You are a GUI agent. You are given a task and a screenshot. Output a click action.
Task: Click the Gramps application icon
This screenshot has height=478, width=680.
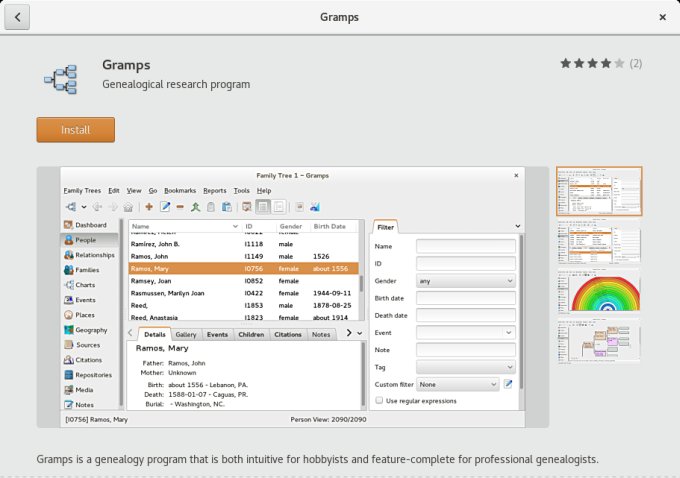tap(61, 75)
